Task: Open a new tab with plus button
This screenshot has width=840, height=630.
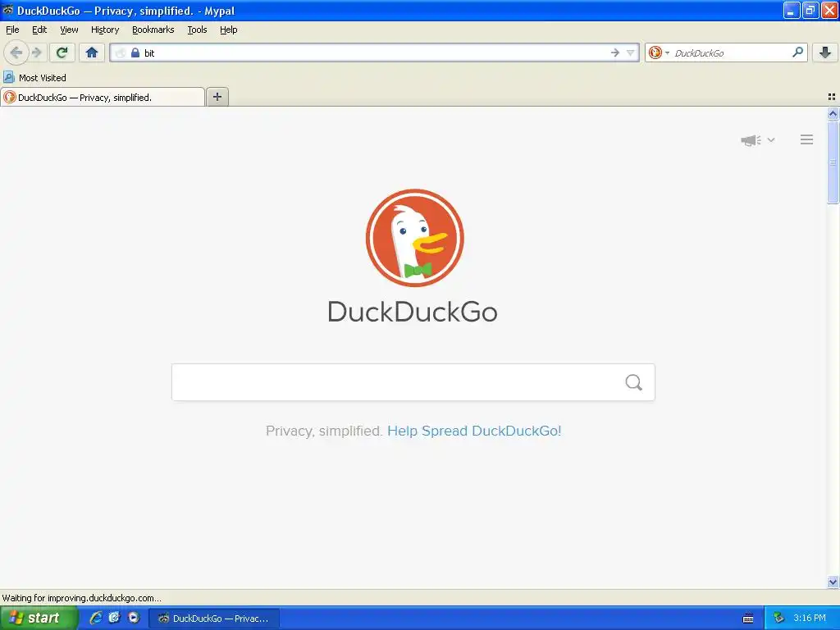Action: (217, 97)
